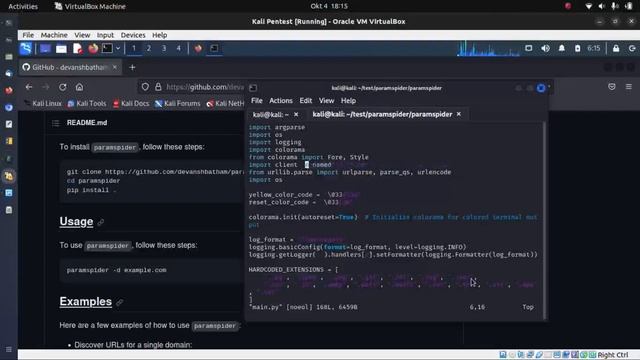
Task: Open the VirtualBox Help menu
Action: point(160,35)
